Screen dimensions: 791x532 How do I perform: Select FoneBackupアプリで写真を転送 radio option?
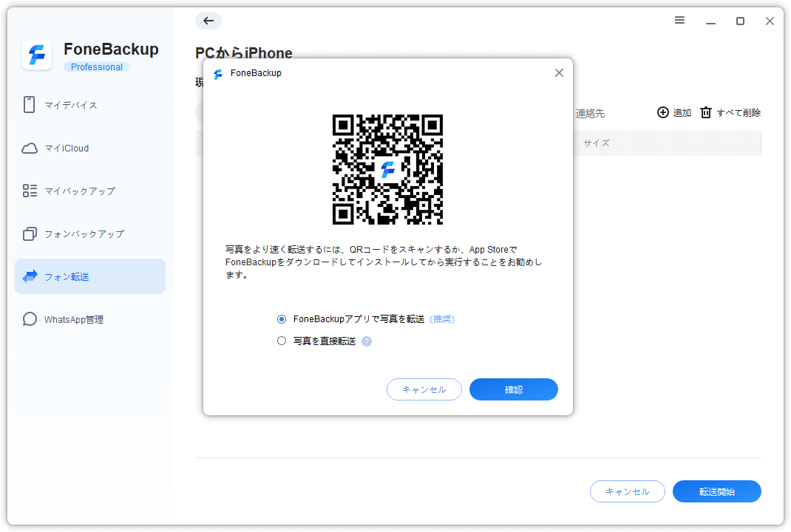point(282,319)
